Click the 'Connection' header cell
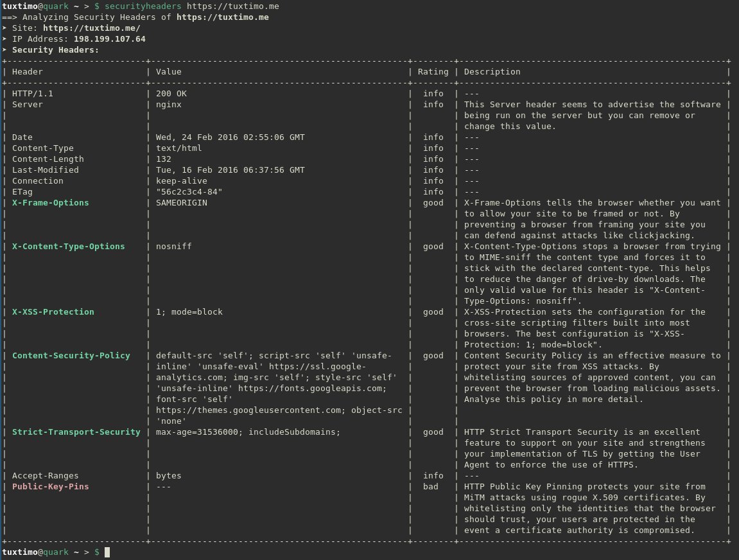Viewport: 739px width, 560px height. [x=38, y=180]
